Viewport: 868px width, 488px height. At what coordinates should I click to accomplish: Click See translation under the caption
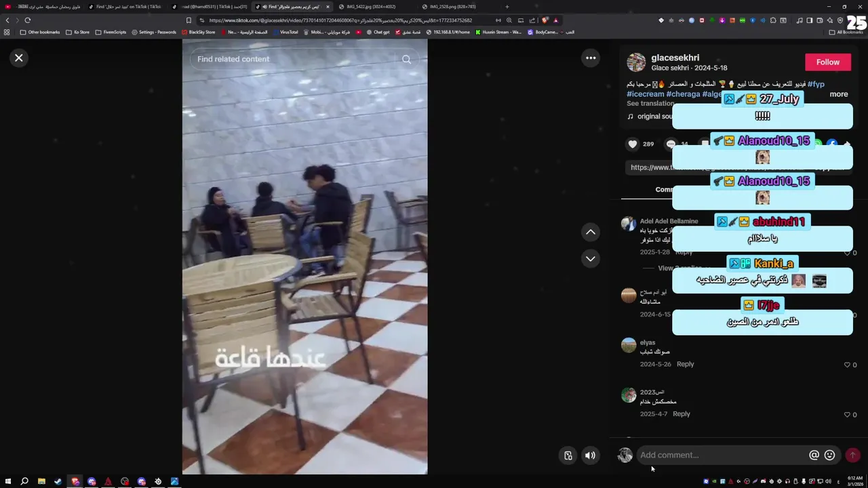(x=650, y=104)
